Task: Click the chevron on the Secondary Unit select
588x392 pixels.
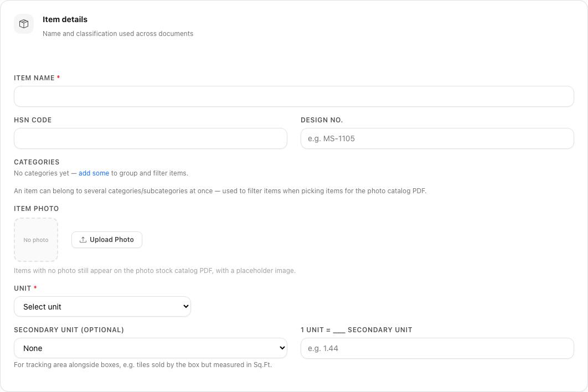Action: click(x=282, y=348)
